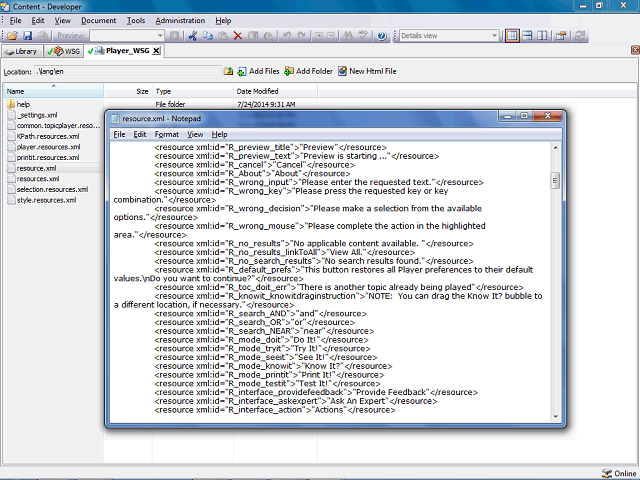Click the Notepad vertical scrollbar thumb
Screen dimensions: 640x480
tap(555, 180)
